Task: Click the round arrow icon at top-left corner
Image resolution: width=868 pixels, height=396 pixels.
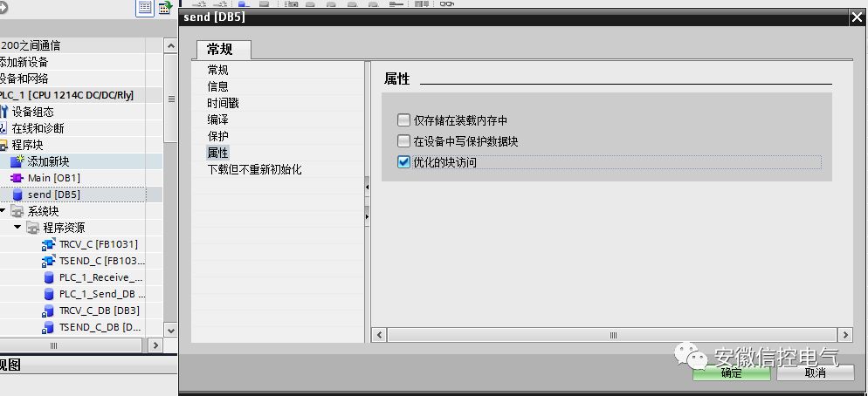Action: [3, 8]
